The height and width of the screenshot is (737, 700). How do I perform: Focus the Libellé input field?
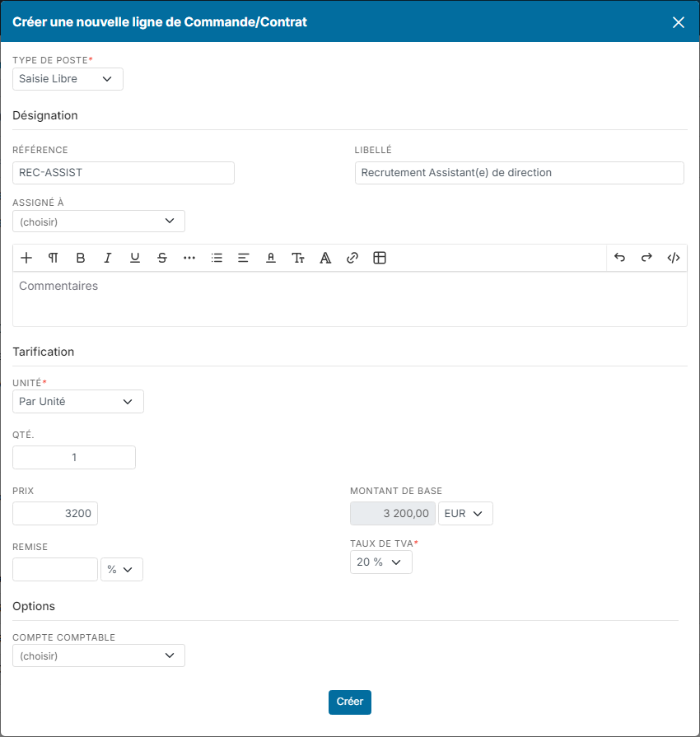519,173
